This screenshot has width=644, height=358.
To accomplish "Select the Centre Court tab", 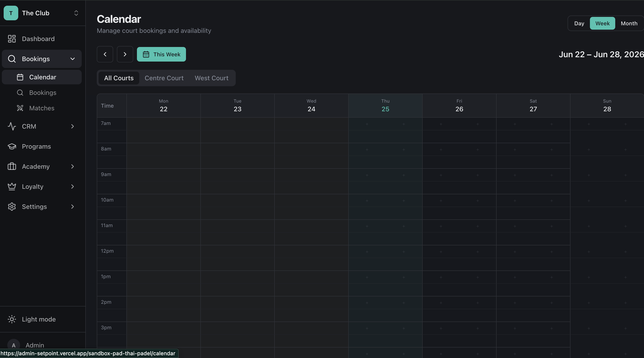I will (x=164, y=78).
